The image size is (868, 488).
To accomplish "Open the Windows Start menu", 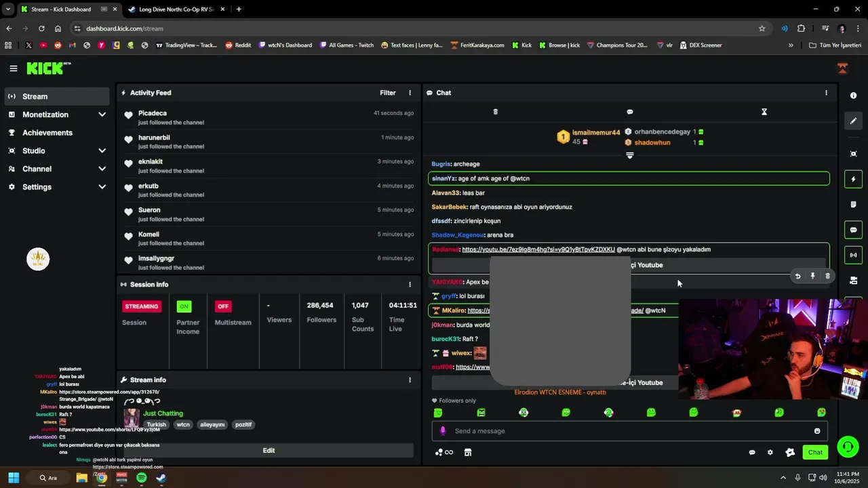I will 14,478.
